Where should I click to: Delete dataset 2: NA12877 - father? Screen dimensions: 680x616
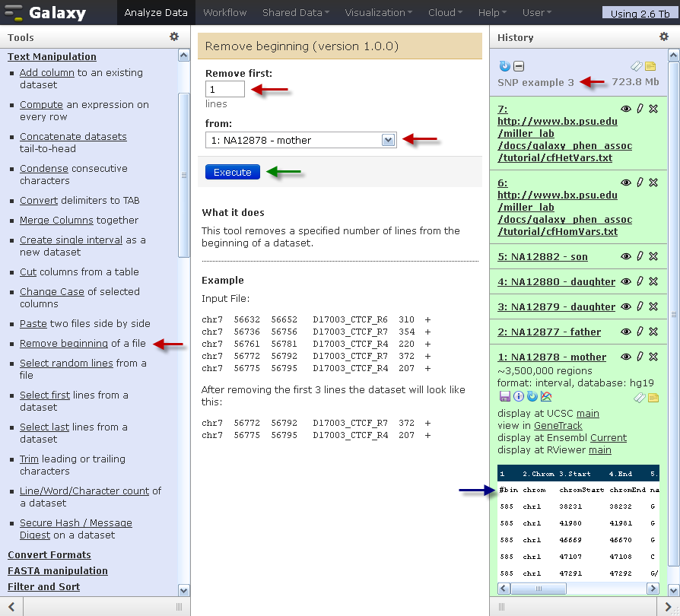(653, 332)
